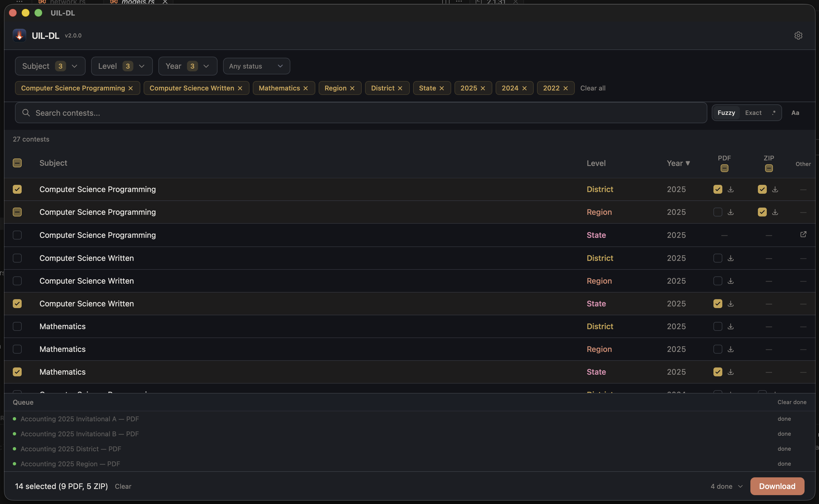Open the Subject filter dropdown
The width and height of the screenshot is (819, 504).
coord(50,66)
